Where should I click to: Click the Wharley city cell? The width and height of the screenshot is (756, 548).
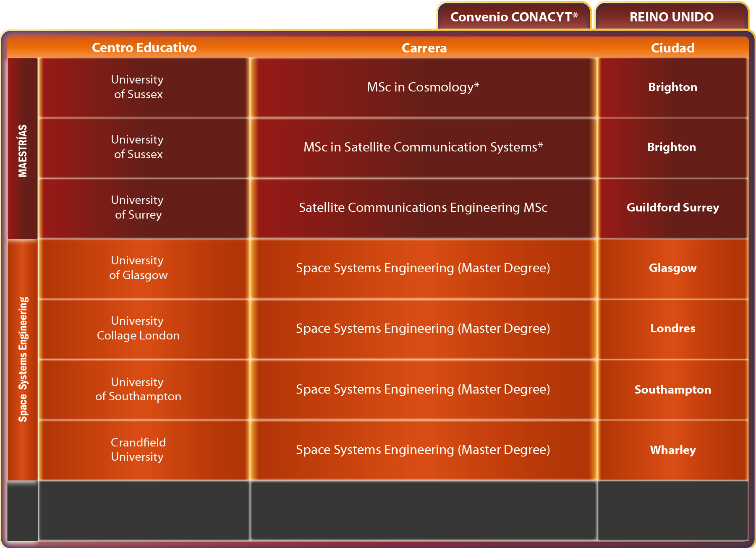click(x=673, y=450)
